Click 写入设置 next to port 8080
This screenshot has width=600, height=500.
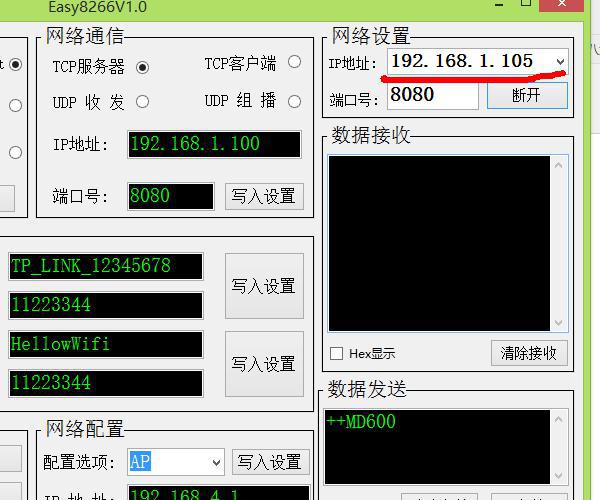[x=264, y=197]
